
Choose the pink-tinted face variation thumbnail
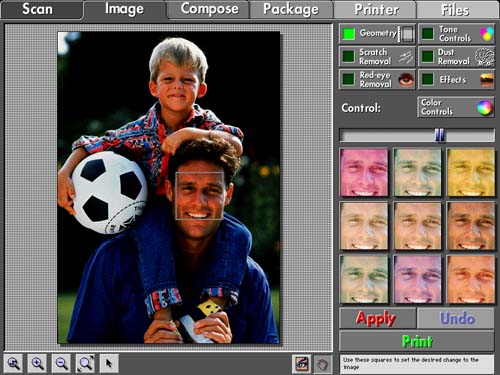click(364, 172)
